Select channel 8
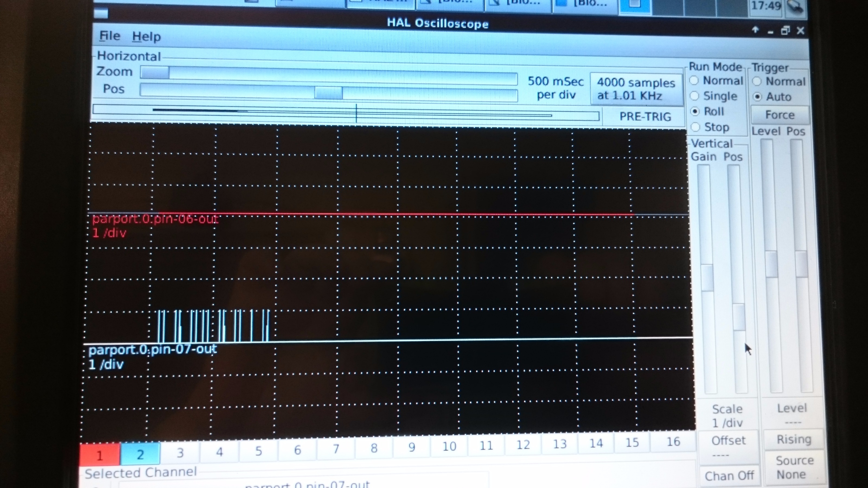The height and width of the screenshot is (488, 868). pyautogui.click(x=374, y=448)
